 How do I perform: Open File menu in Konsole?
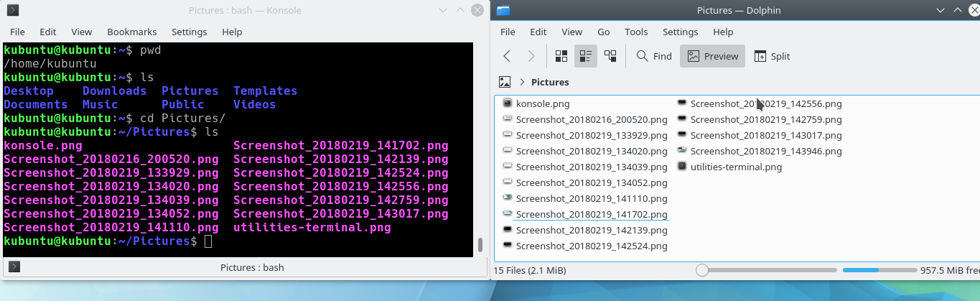(17, 32)
